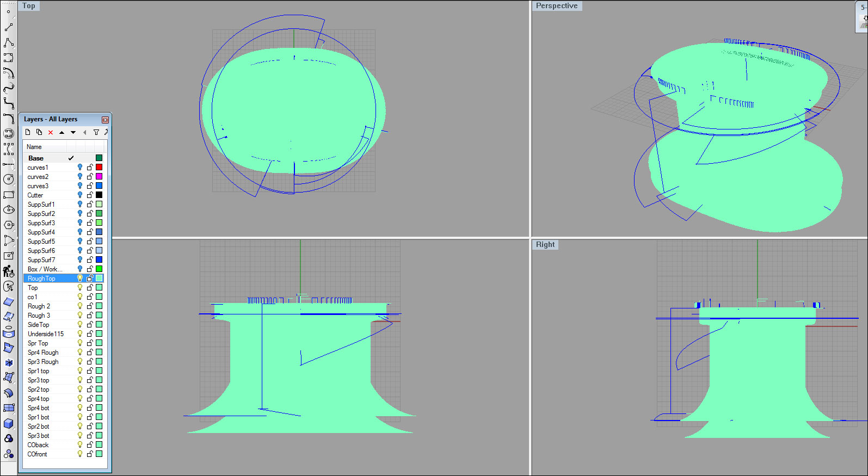Click the New Layer icon
The image size is (868, 476).
pos(28,132)
